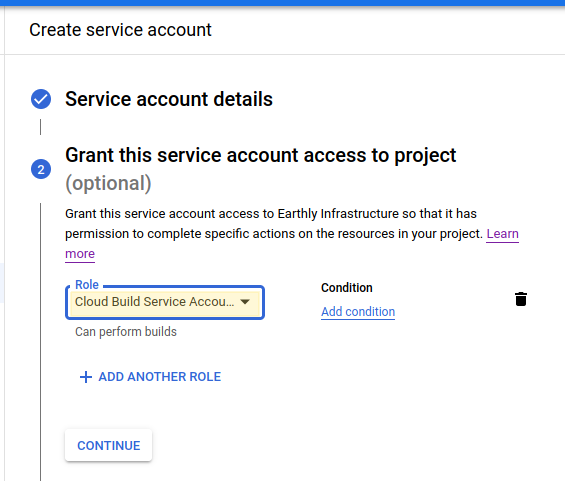Delete the role using the trash icon

tap(521, 299)
